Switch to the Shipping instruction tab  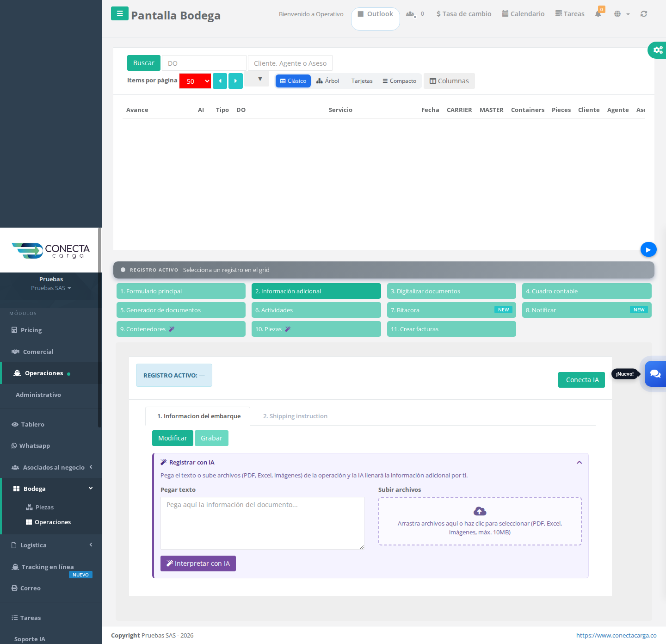295,416
